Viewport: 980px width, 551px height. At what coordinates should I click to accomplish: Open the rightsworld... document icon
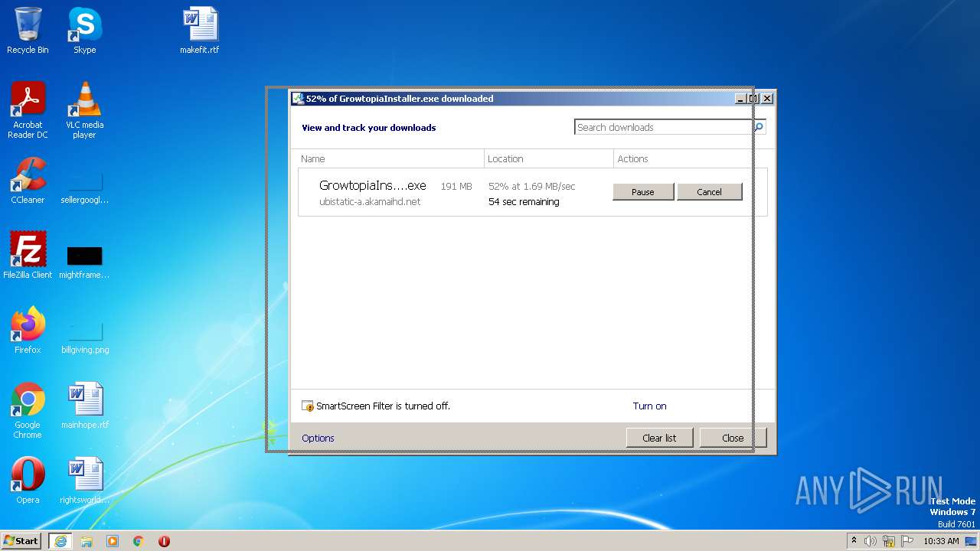point(84,481)
